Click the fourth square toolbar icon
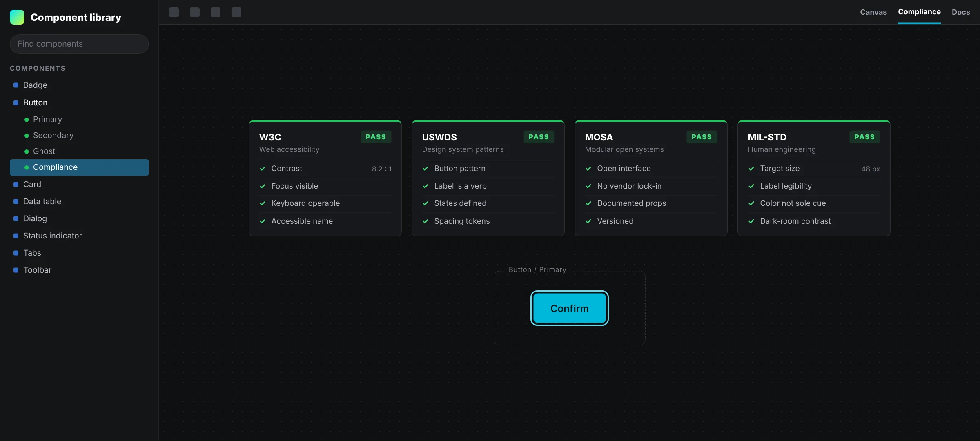This screenshot has height=441, width=980. coord(236,12)
